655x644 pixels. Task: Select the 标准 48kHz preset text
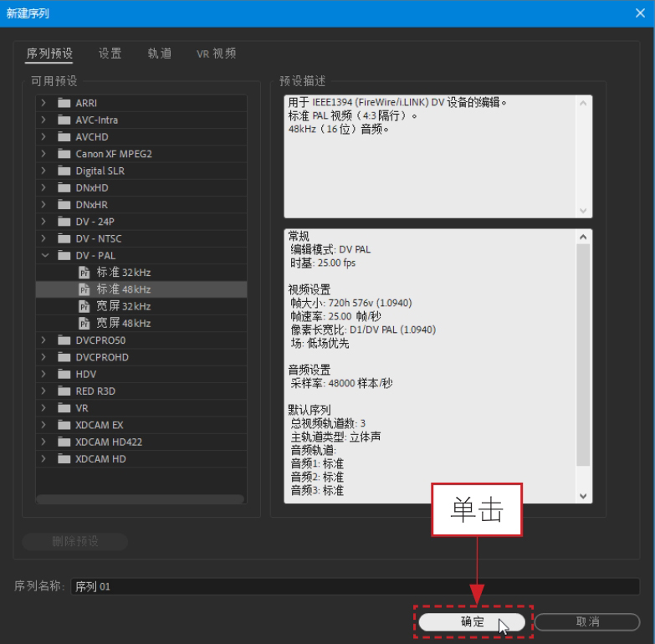[124, 289]
